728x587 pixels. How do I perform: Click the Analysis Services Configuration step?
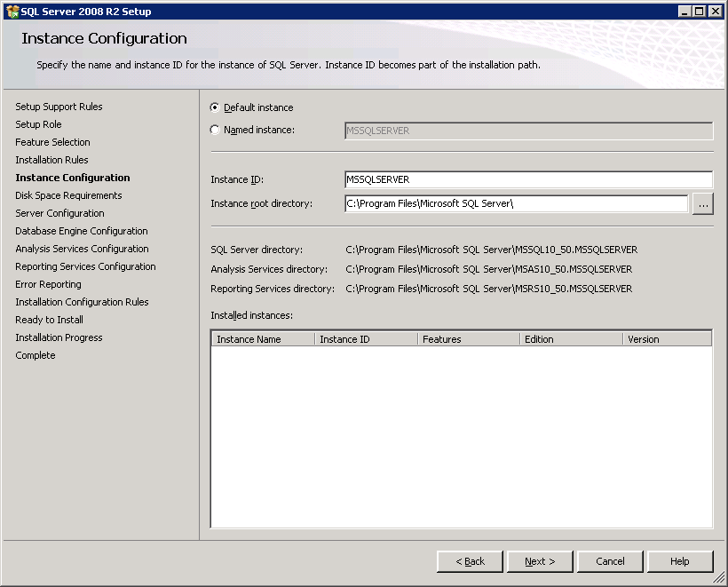tap(83, 249)
